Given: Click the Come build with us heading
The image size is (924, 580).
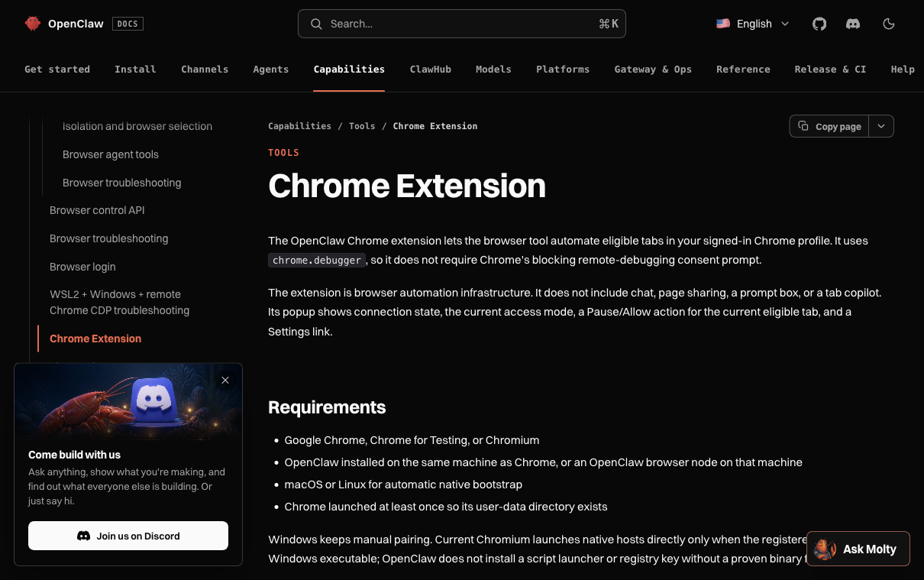Looking at the screenshot, I should tap(74, 455).
